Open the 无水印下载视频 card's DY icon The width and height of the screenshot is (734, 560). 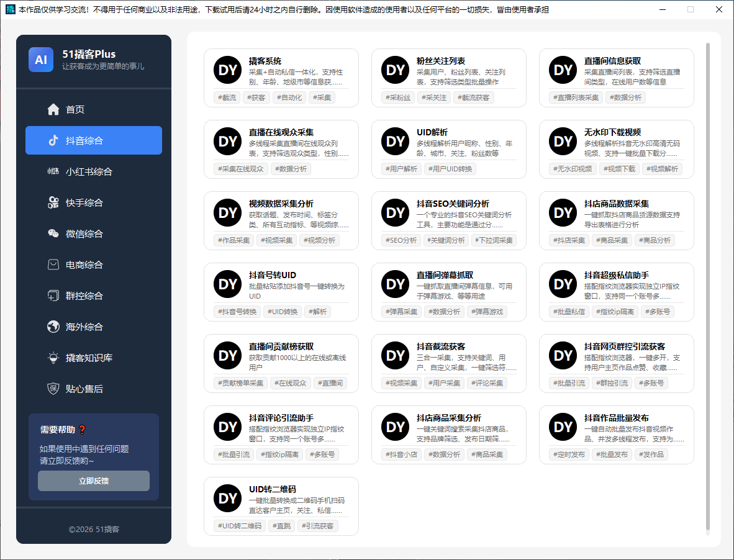pyautogui.click(x=563, y=142)
